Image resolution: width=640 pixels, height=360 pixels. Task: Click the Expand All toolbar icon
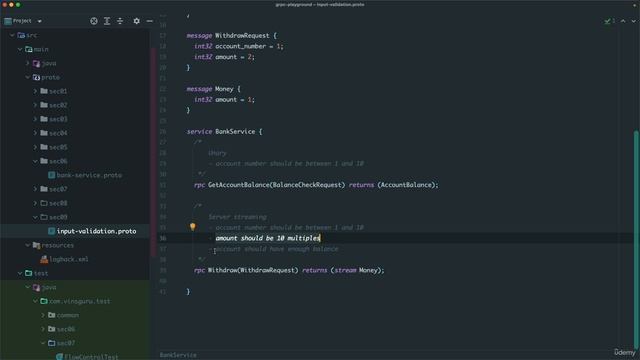(x=107, y=21)
